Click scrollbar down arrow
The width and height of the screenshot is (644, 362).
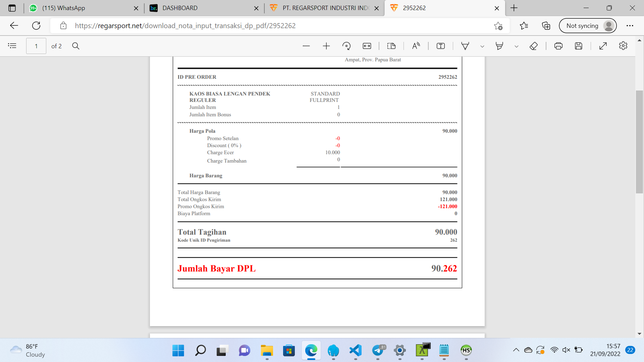point(639,334)
